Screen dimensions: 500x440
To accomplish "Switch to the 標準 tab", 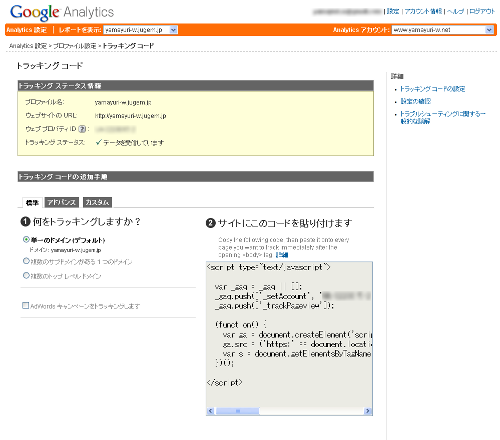I will pos(32,202).
